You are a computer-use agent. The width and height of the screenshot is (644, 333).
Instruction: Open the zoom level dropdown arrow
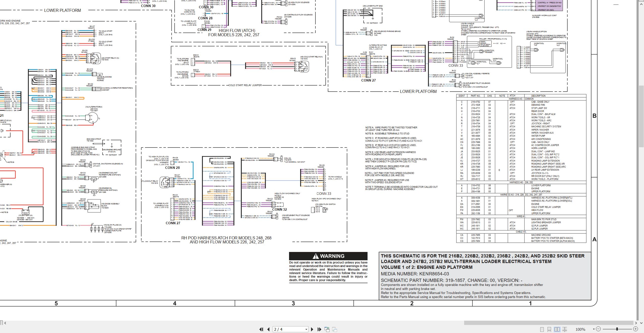coord(594,329)
